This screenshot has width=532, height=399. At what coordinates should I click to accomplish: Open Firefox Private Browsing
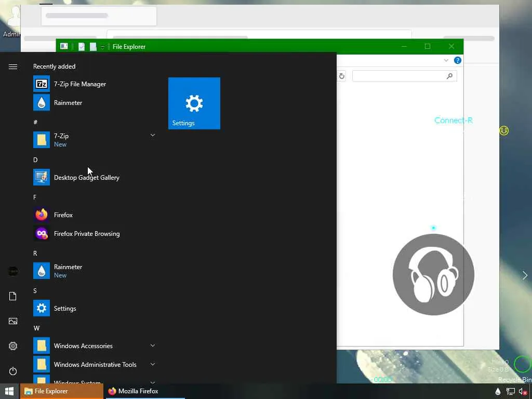pyautogui.click(x=95, y=233)
